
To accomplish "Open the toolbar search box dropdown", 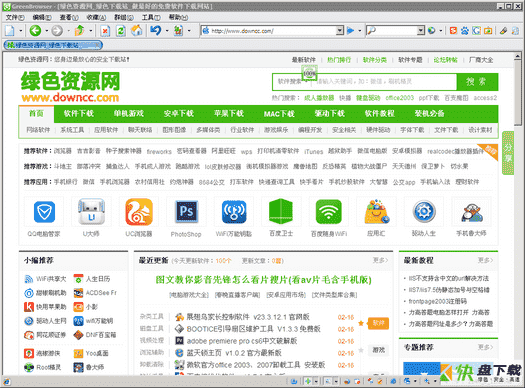I will (x=421, y=31).
